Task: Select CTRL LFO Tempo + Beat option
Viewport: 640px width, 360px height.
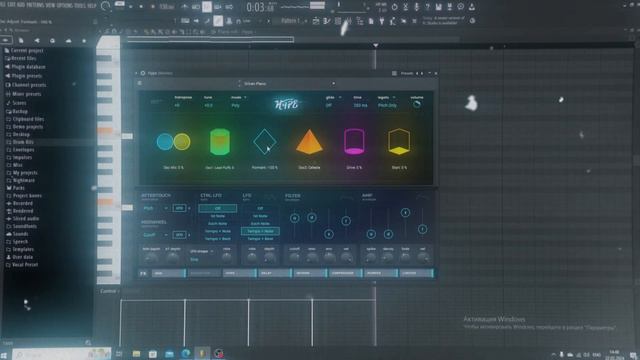Action: click(218, 239)
